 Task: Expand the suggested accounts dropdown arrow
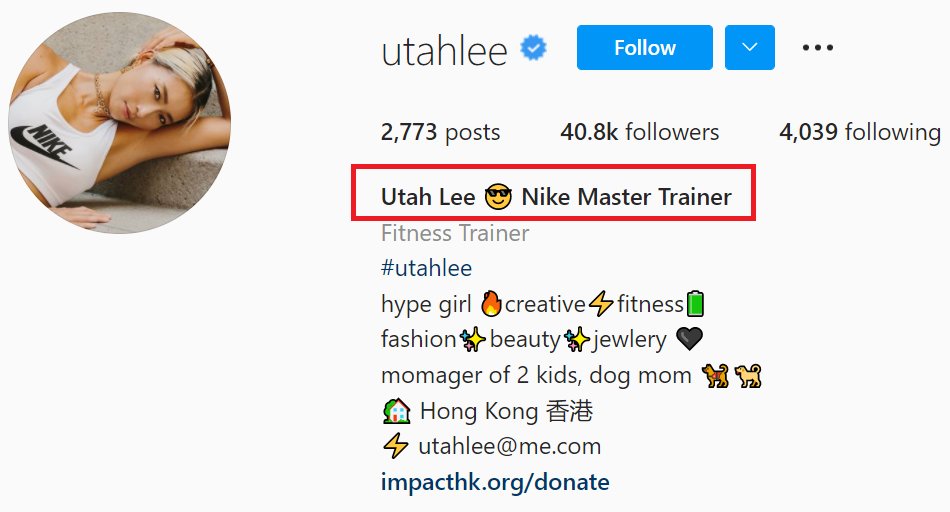point(749,47)
